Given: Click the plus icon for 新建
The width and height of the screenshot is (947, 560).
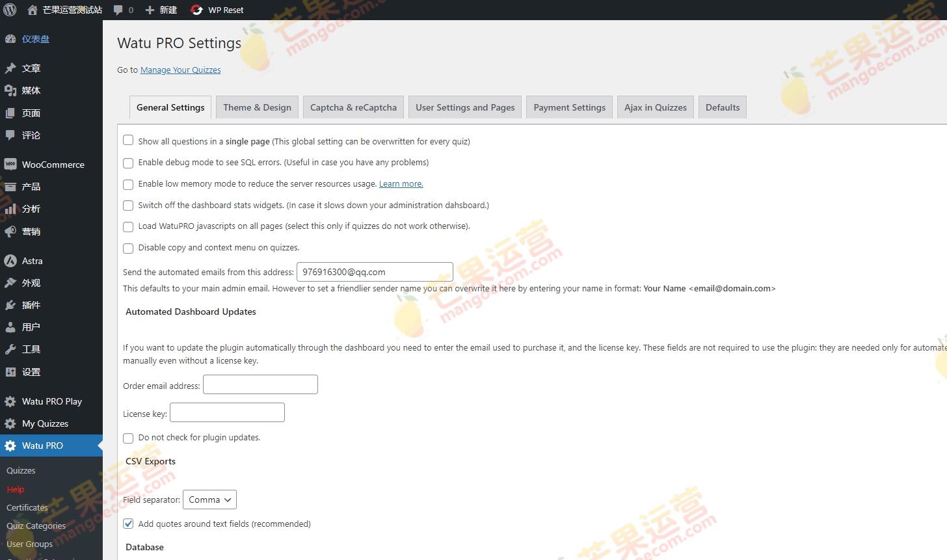Looking at the screenshot, I should pos(150,10).
